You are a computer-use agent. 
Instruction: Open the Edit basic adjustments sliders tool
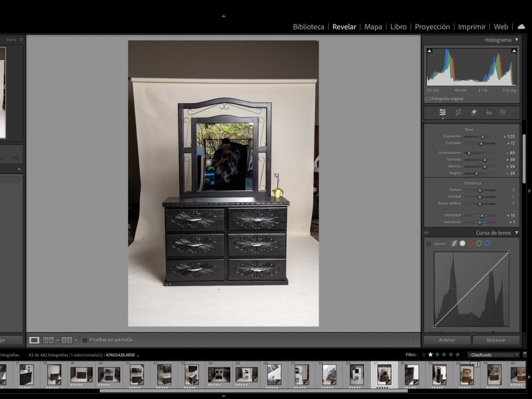443,112
